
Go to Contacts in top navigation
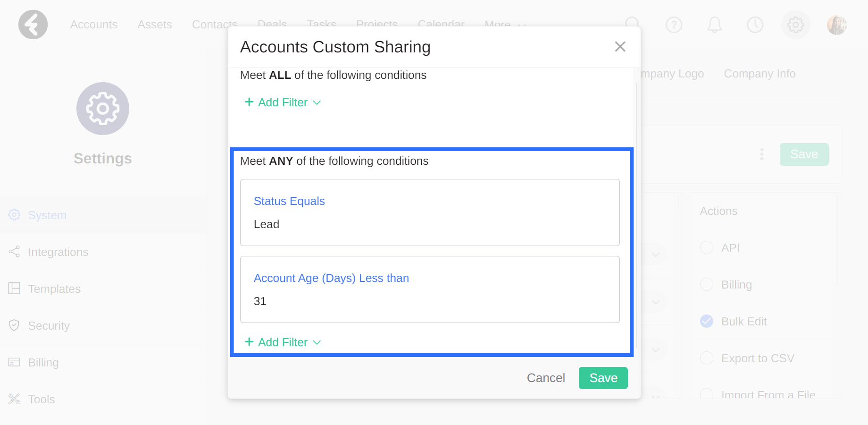(215, 25)
